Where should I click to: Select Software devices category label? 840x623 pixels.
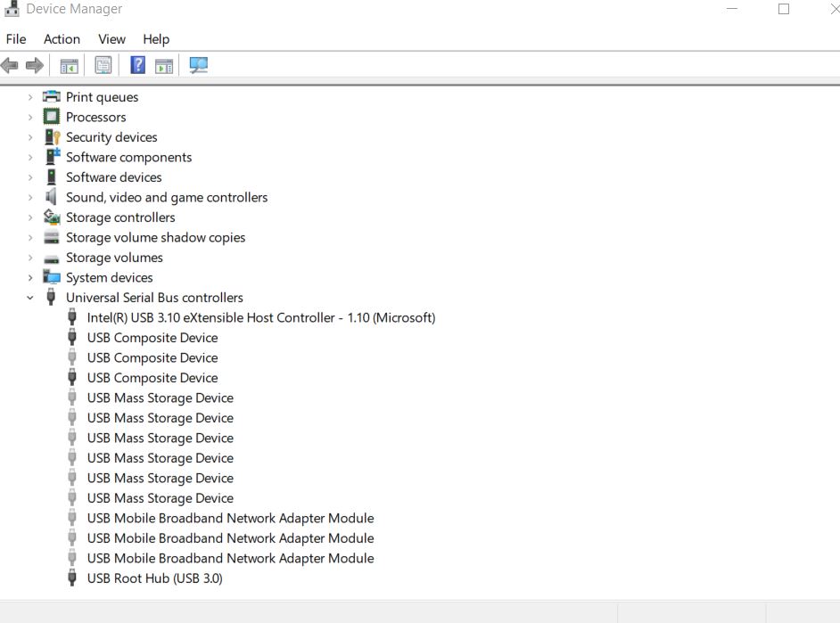coord(113,177)
